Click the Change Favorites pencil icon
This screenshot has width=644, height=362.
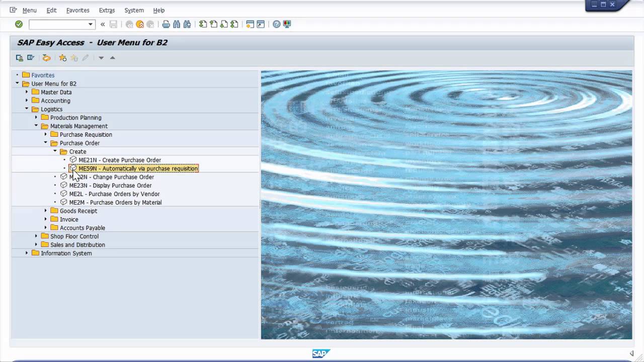86,58
